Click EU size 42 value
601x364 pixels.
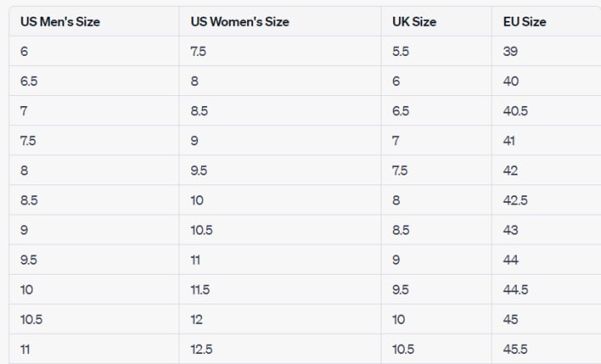pyautogui.click(x=511, y=170)
